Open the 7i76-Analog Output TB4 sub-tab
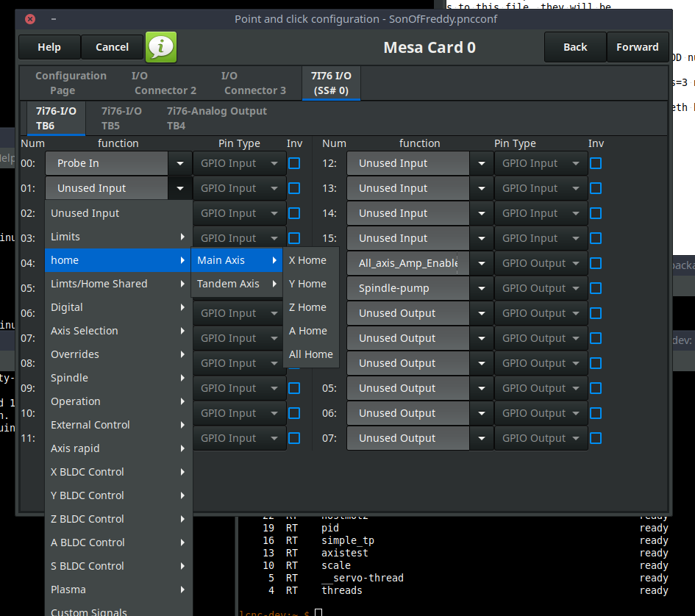Image resolution: width=695 pixels, height=616 pixels. click(217, 118)
